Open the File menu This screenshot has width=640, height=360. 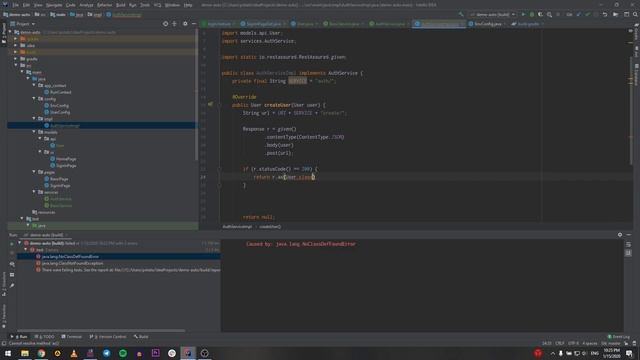click(x=16, y=5)
